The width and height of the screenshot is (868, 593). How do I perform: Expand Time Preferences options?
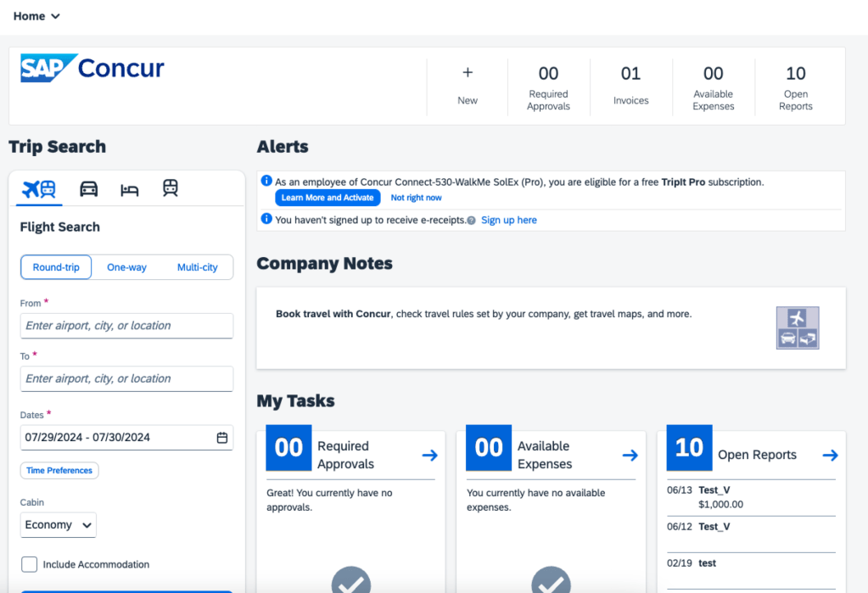(59, 471)
